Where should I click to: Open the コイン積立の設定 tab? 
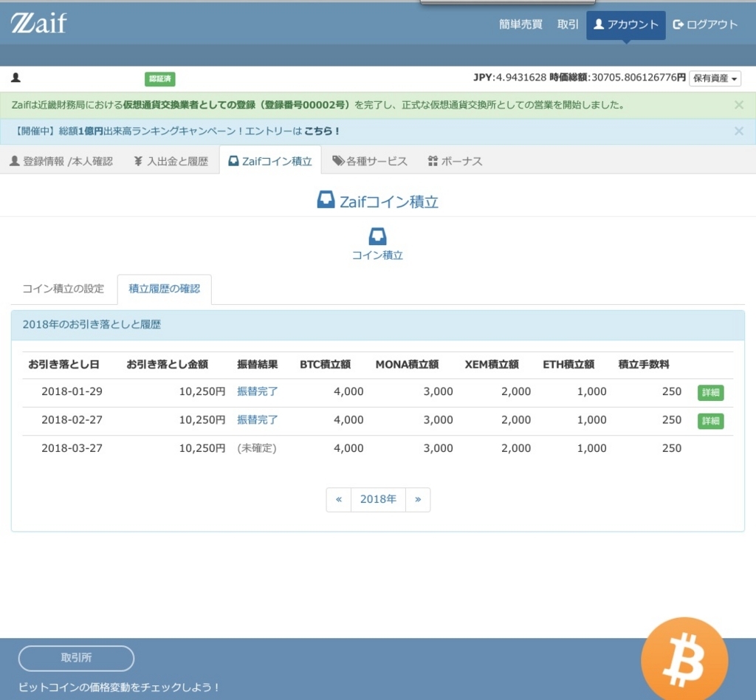[x=63, y=289]
